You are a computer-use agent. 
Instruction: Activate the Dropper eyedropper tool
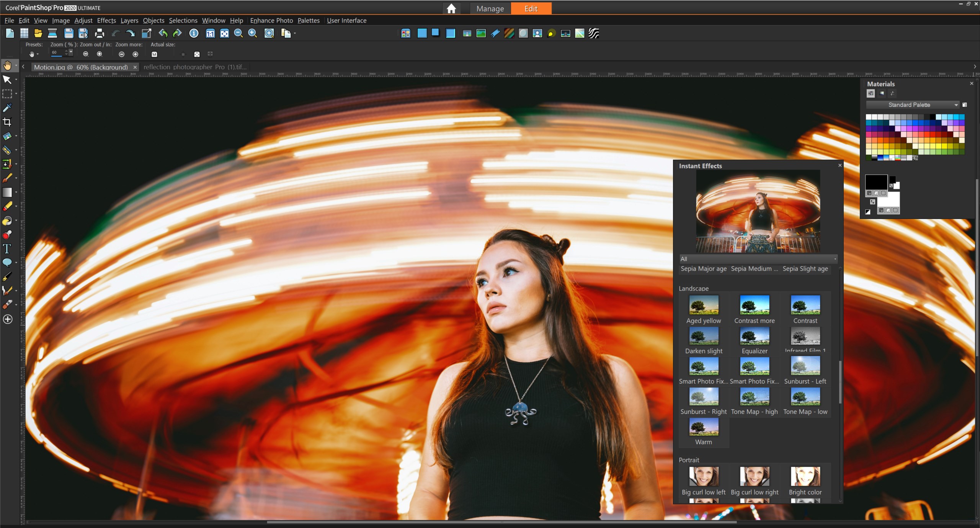click(7, 108)
